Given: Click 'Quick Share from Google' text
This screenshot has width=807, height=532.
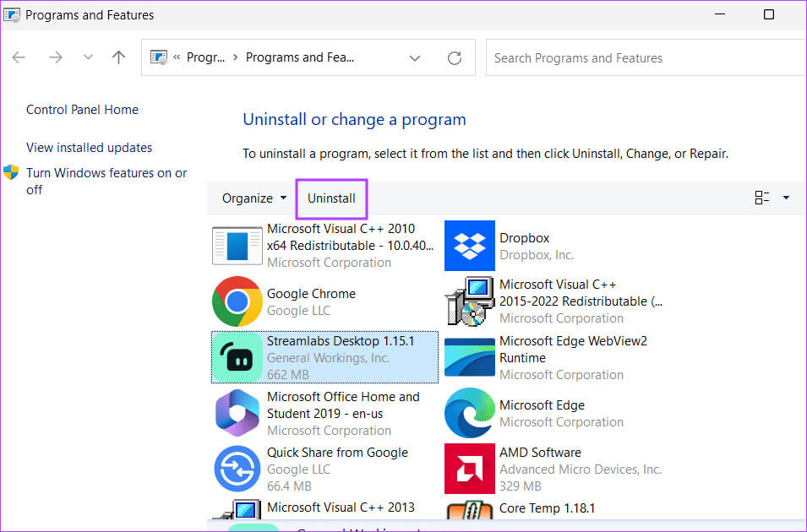Looking at the screenshot, I should click(338, 453).
